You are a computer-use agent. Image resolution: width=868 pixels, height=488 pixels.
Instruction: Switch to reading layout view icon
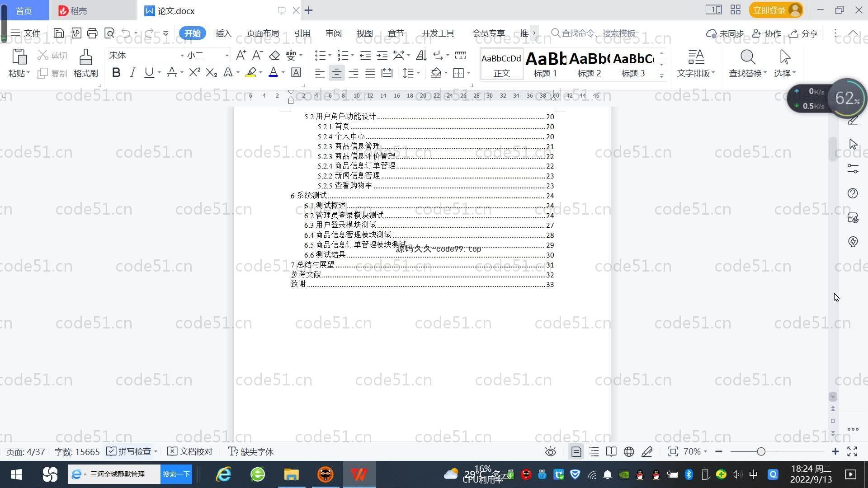pyautogui.click(x=611, y=451)
